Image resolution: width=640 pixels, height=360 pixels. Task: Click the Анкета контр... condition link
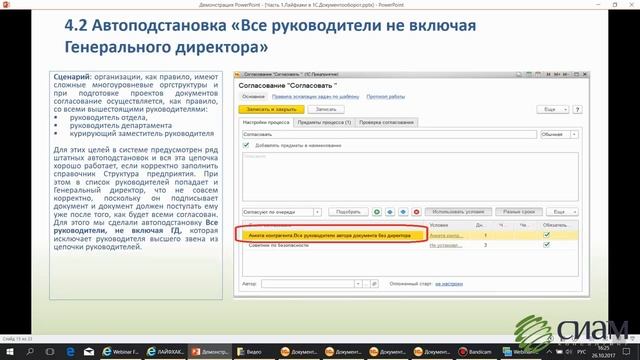(446, 236)
